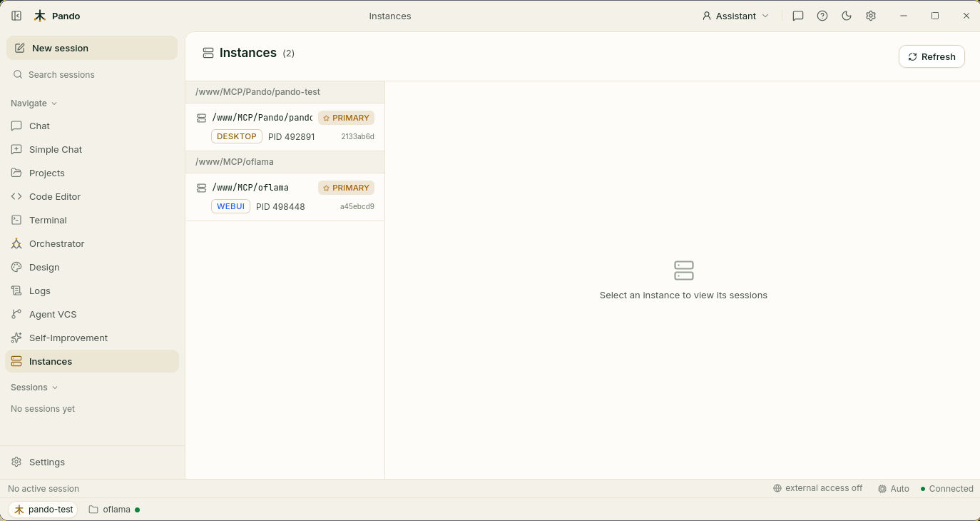
Task: Switch to the oflama project tab
Action: tap(114, 510)
